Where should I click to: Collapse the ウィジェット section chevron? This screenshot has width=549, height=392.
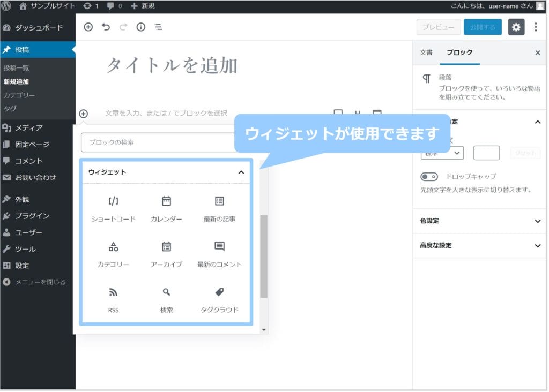click(241, 172)
